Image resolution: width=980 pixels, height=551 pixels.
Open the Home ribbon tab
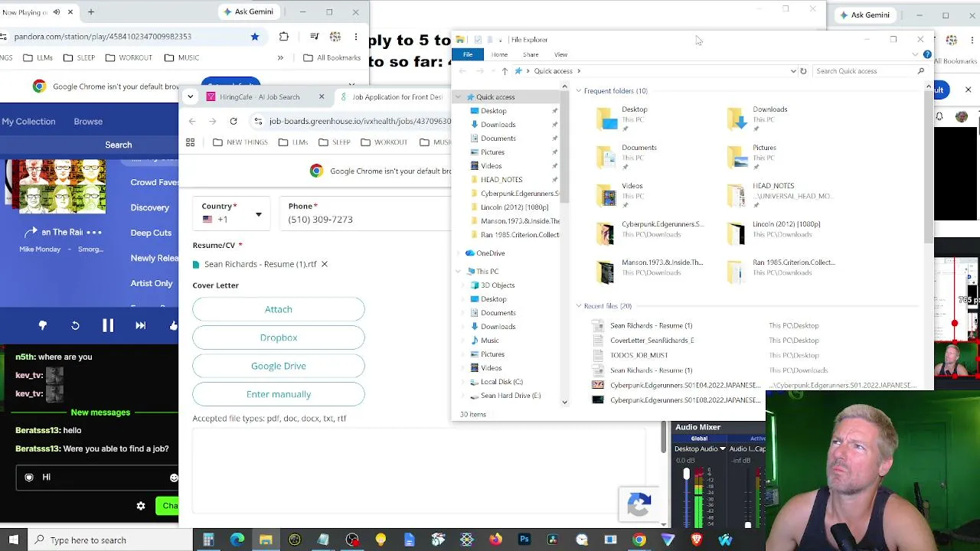coord(499,54)
